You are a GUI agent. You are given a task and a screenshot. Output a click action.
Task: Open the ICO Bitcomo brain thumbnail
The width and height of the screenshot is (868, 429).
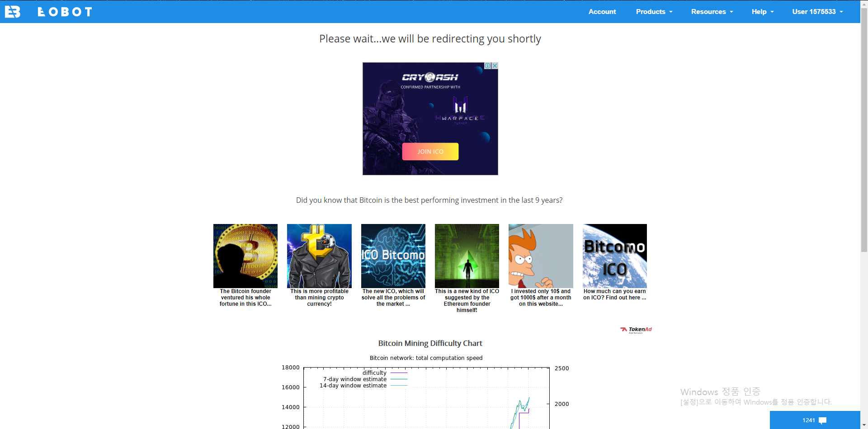coord(393,256)
